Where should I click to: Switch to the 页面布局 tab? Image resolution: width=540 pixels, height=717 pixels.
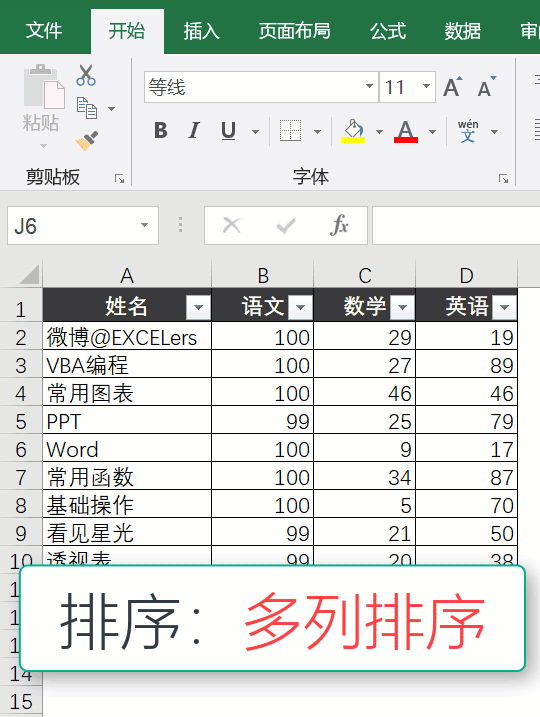pyautogui.click(x=294, y=31)
